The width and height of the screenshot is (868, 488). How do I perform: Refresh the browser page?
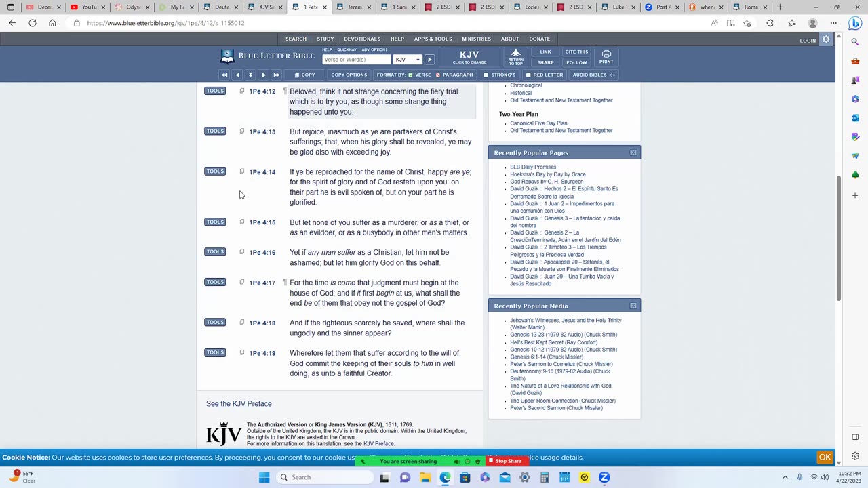point(32,23)
